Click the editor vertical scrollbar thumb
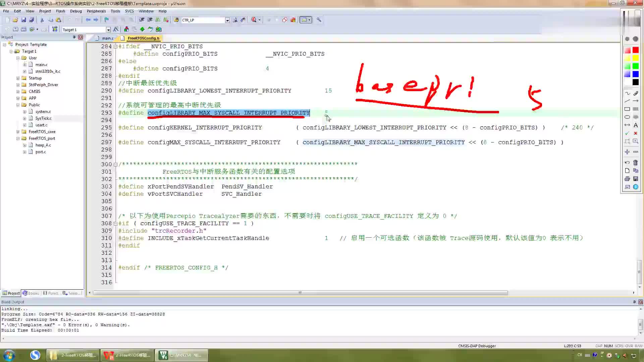The height and width of the screenshot is (362, 644). tap(640, 272)
